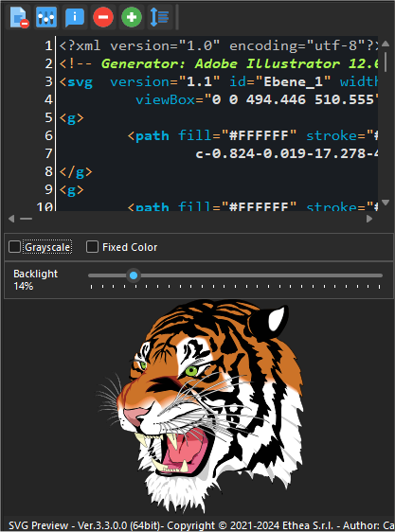The height and width of the screenshot is (532, 395).
Task: Click the SVG Preview version status bar text
Action: (x=201, y=525)
